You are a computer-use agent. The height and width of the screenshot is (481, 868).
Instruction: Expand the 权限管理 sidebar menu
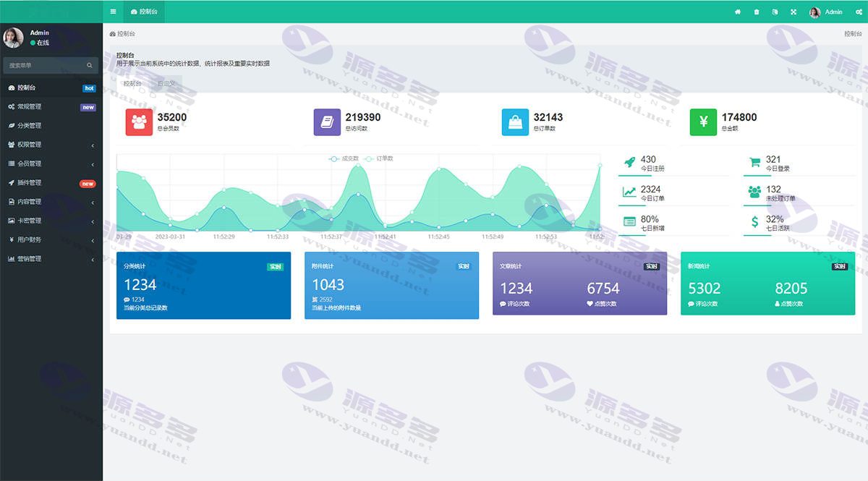coord(51,145)
